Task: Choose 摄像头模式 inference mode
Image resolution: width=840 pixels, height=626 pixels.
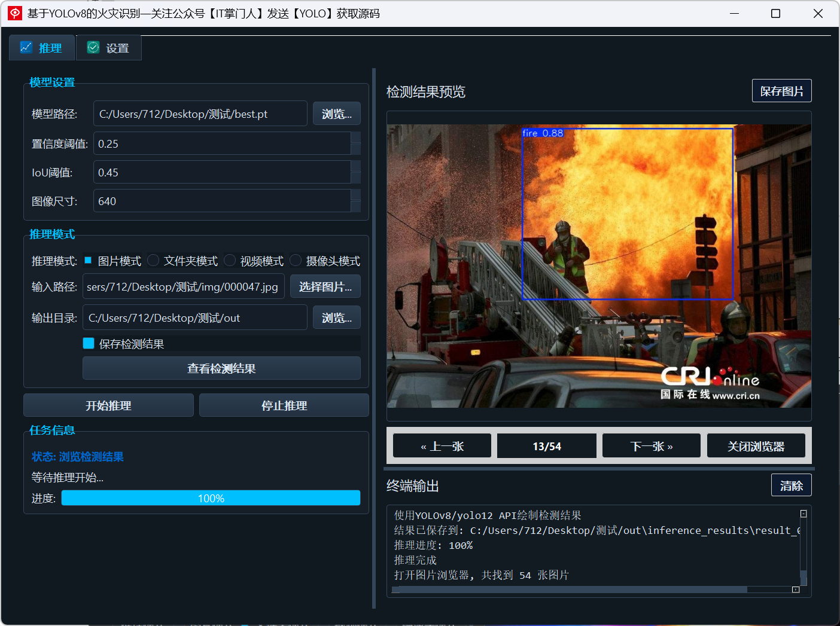Action: (x=296, y=260)
